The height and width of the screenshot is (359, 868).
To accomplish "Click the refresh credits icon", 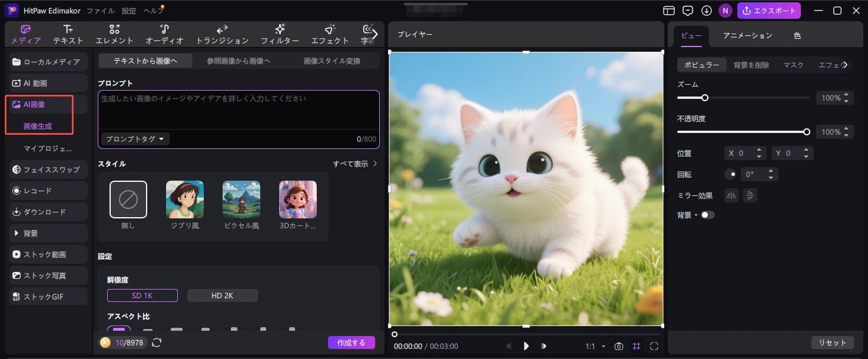I will point(157,343).
